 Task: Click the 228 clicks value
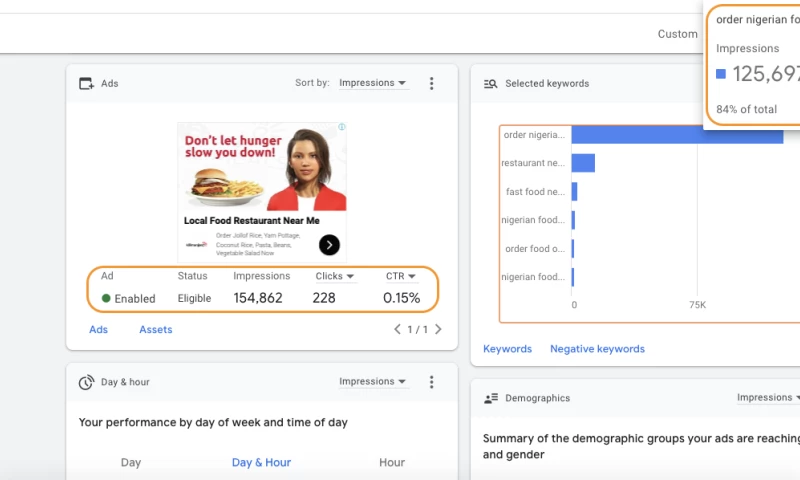point(324,298)
